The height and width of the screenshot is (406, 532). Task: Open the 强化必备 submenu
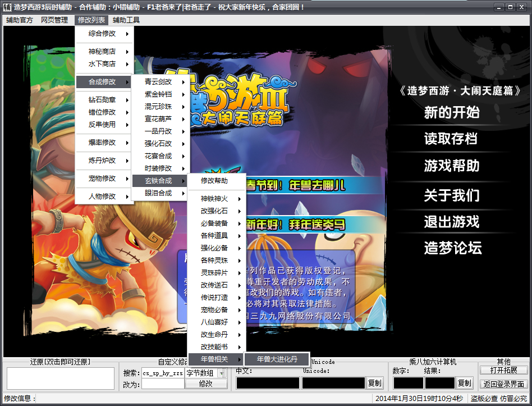click(217, 248)
